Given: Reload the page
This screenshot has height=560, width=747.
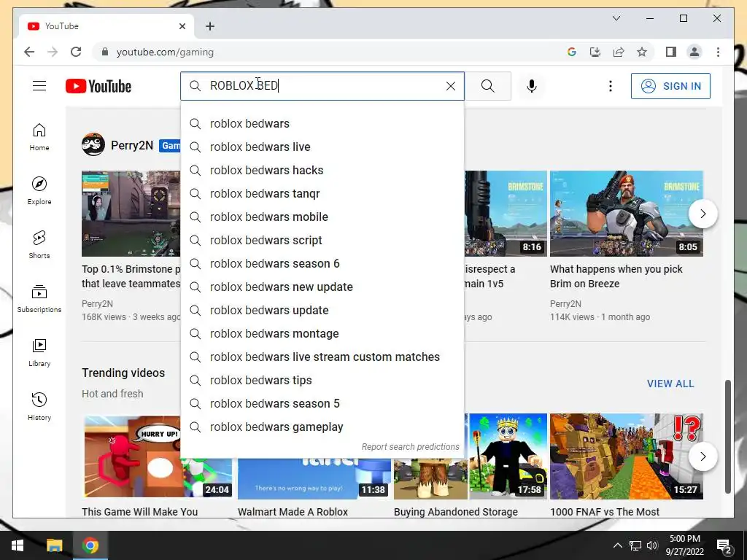Looking at the screenshot, I should pyautogui.click(x=76, y=52).
